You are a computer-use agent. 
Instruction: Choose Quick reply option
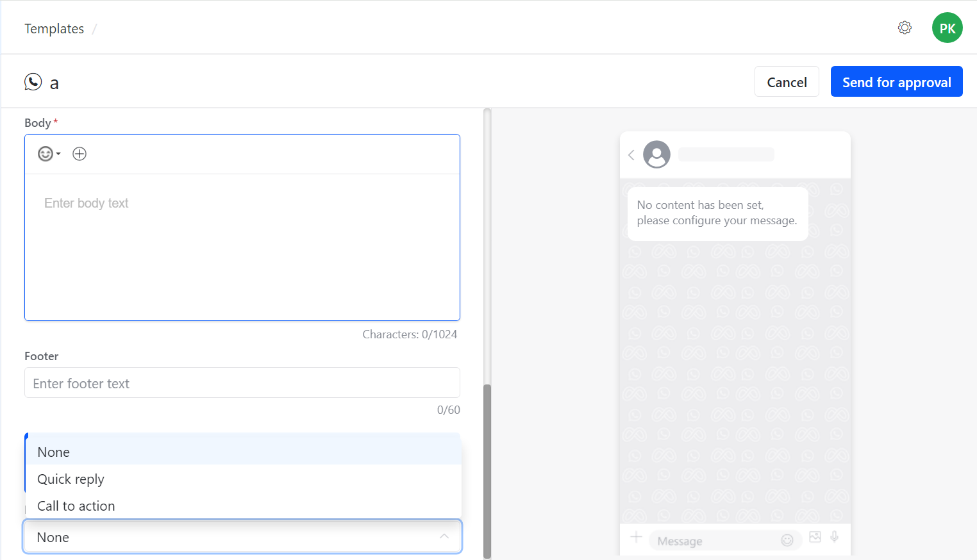244,479
